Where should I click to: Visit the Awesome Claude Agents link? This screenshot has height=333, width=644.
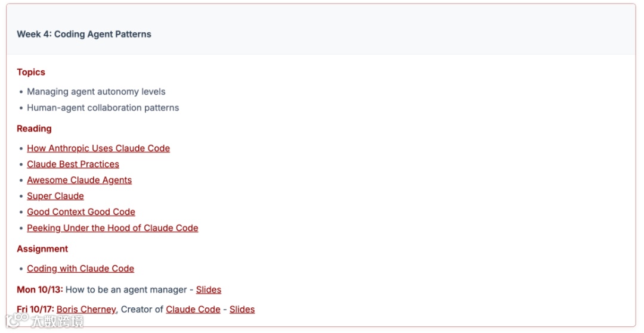79,180
